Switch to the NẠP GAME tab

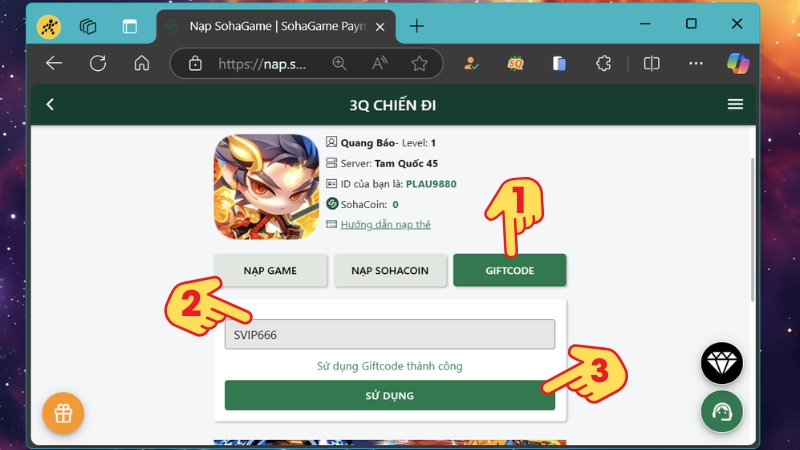[x=270, y=270]
